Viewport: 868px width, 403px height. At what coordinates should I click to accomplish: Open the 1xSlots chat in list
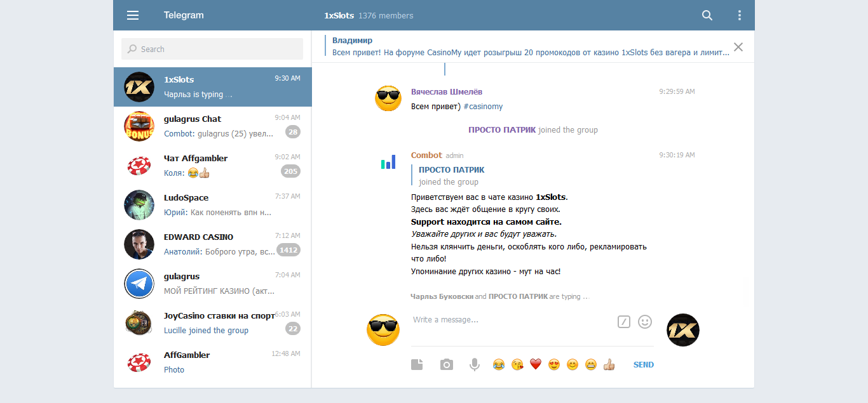click(x=212, y=87)
